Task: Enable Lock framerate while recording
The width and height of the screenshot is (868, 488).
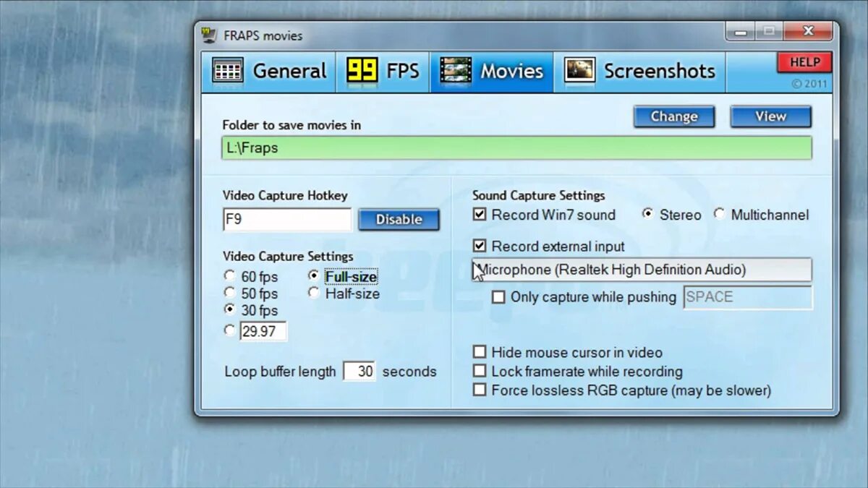Action: [480, 371]
